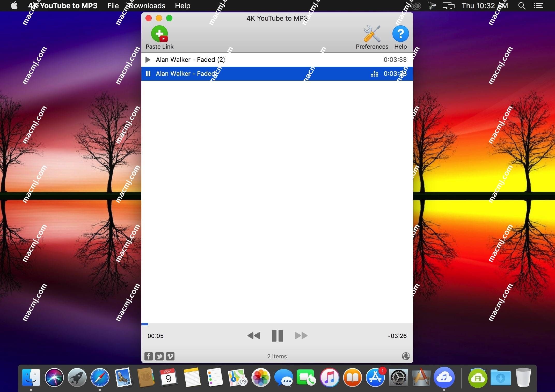
Task: Open the Notes app in the dock
Action: [x=192, y=378]
